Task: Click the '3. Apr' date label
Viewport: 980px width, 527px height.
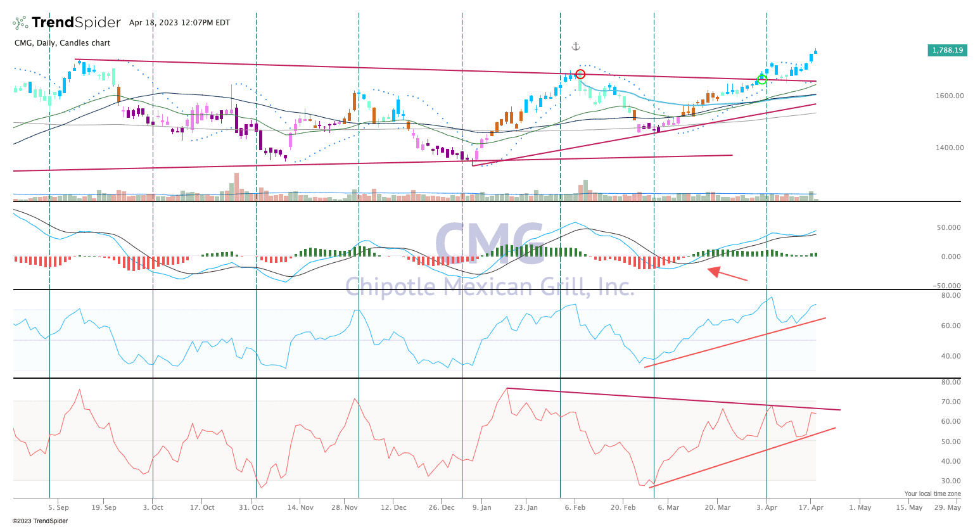Action: click(x=767, y=507)
